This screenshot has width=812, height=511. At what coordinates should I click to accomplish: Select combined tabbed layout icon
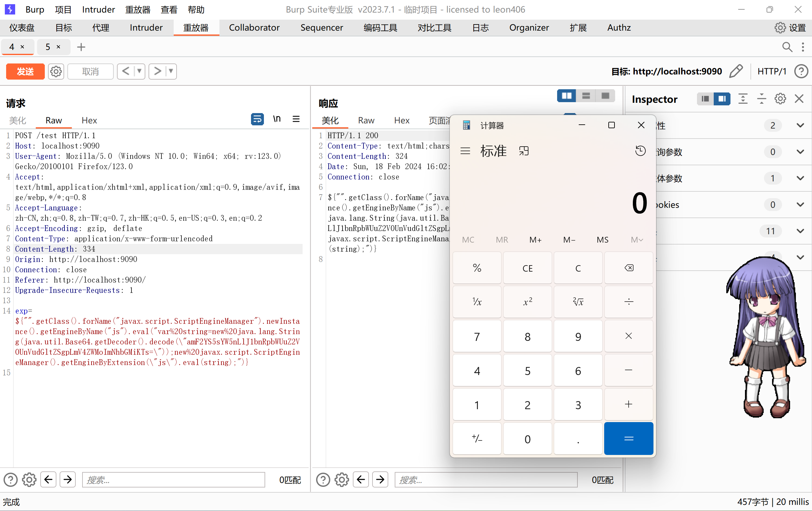pos(605,96)
